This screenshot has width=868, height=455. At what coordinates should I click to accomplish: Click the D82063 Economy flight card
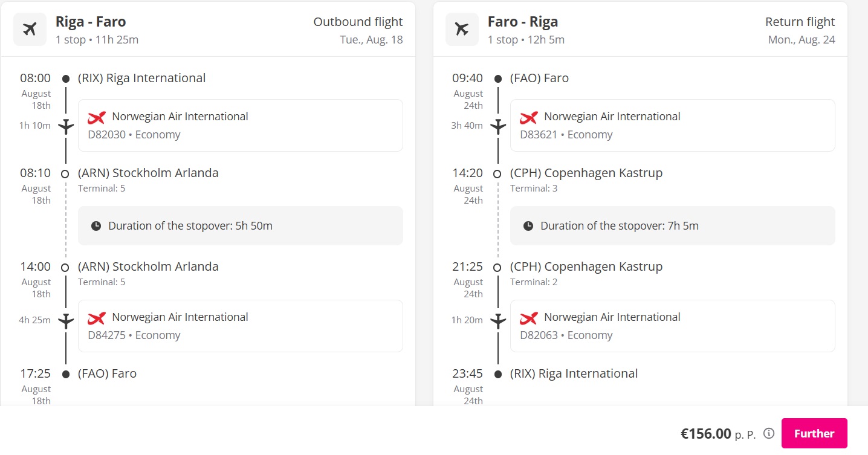click(673, 326)
